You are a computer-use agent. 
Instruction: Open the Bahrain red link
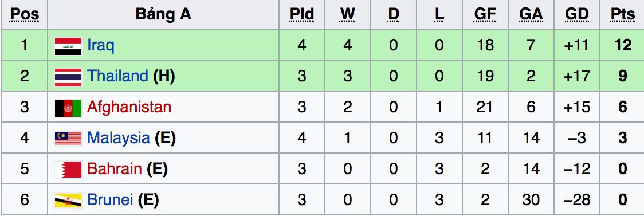pos(115,168)
